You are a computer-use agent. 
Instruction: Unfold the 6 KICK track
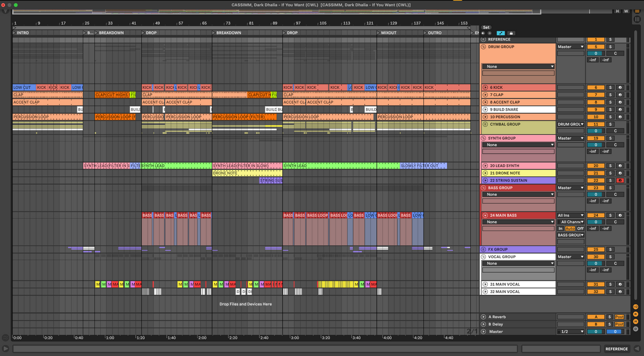[485, 88]
